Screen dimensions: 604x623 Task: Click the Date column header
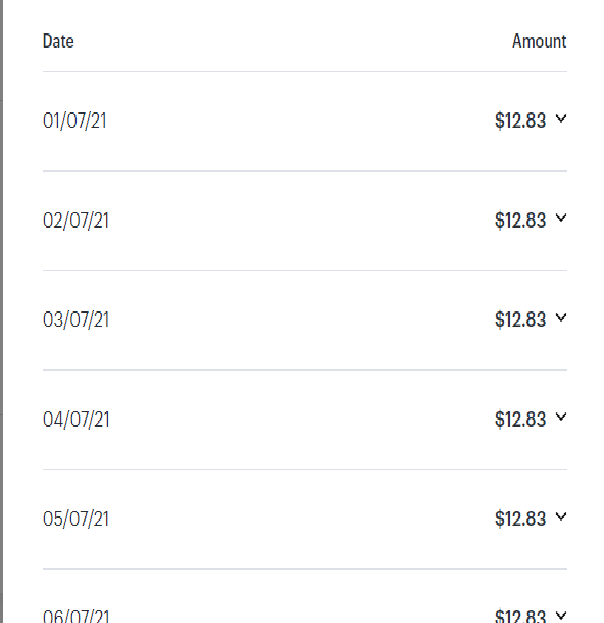click(58, 41)
